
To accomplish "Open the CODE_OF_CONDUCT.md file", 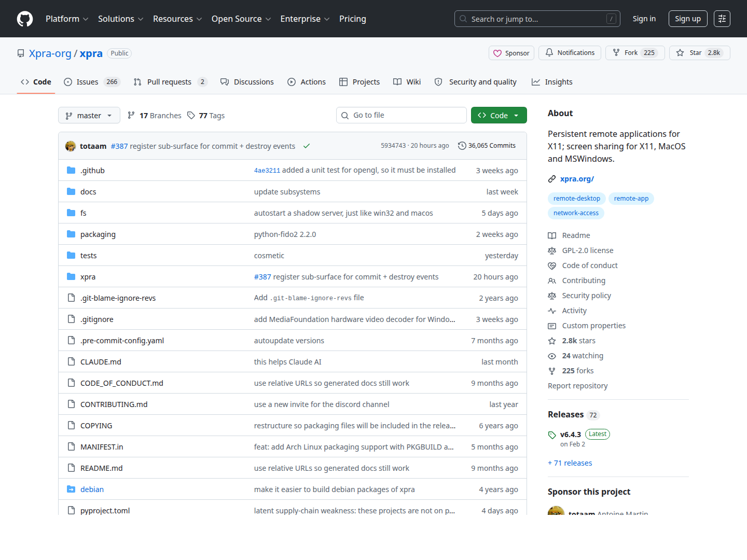I will click(122, 383).
